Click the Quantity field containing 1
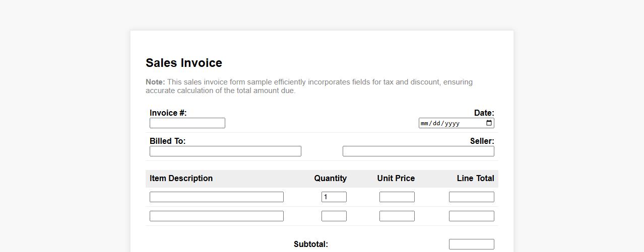The height and width of the screenshot is (252, 644). point(334,197)
